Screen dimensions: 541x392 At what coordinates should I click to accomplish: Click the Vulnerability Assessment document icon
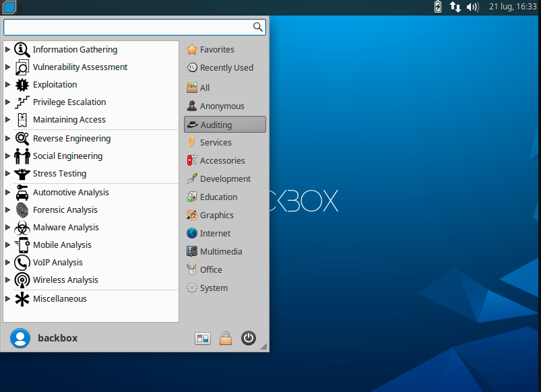(x=22, y=67)
